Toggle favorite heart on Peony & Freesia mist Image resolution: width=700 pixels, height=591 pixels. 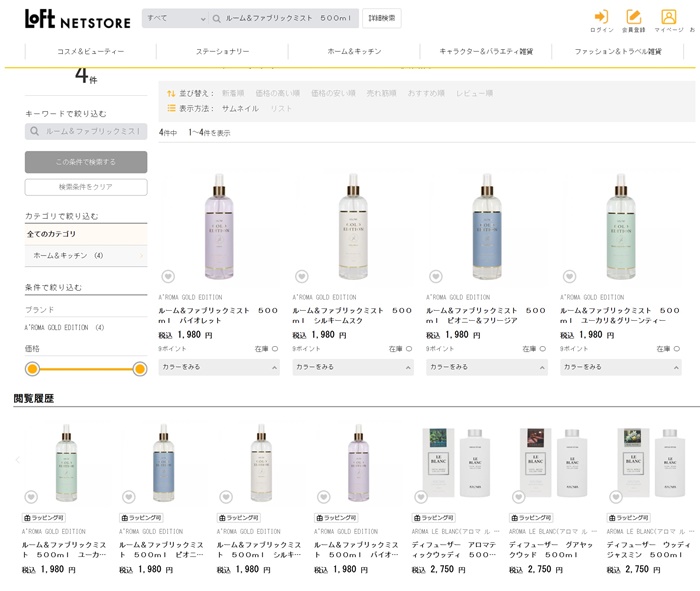coord(436,277)
